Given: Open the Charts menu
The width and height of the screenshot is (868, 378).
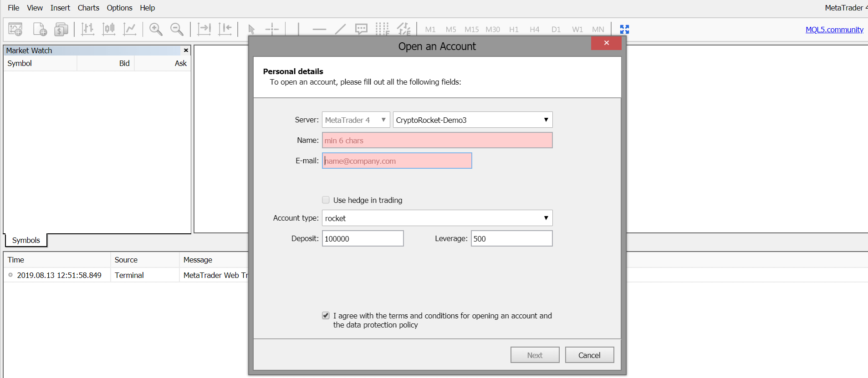Looking at the screenshot, I should tap(88, 8).
